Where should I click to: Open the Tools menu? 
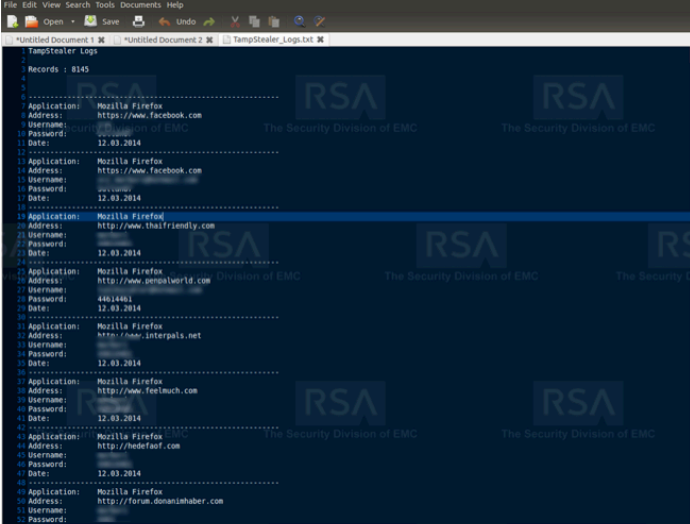105,5
